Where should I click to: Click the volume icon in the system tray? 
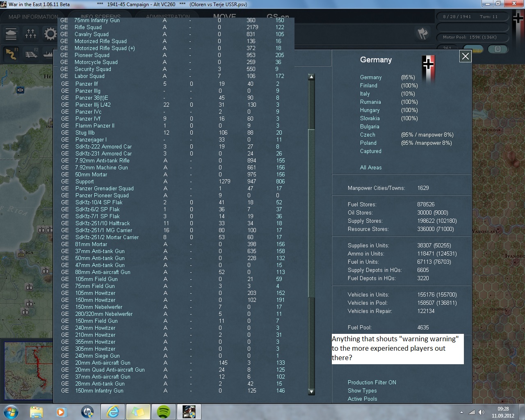[482, 412]
